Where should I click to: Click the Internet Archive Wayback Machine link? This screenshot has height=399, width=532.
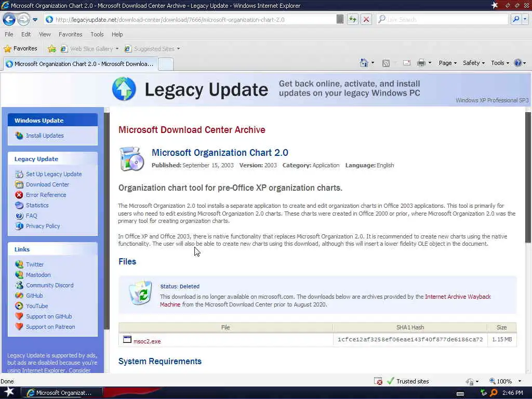(458, 297)
